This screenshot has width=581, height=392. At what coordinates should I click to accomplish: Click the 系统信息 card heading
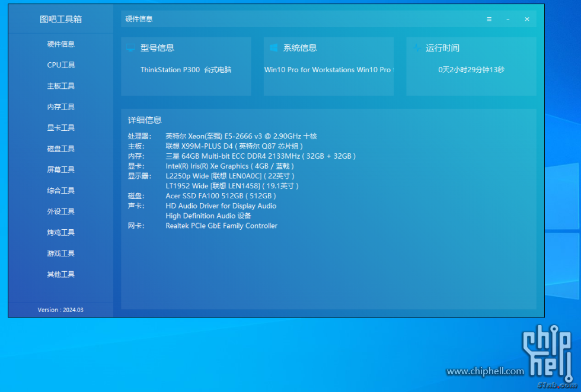tap(300, 48)
